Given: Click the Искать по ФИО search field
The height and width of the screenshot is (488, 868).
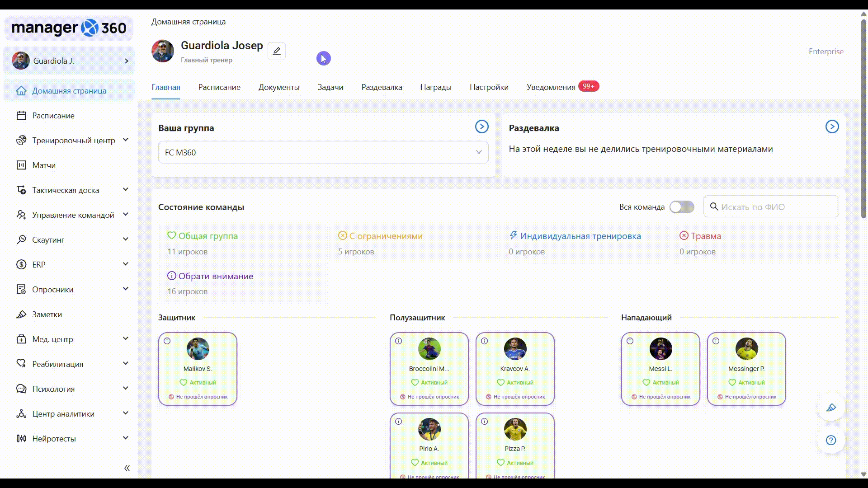Looking at the screenshot, I should click(776, 207).
